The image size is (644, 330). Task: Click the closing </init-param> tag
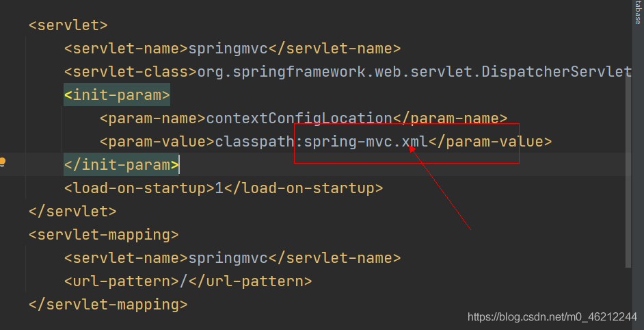pyautogui.click(x=121, y=165)
